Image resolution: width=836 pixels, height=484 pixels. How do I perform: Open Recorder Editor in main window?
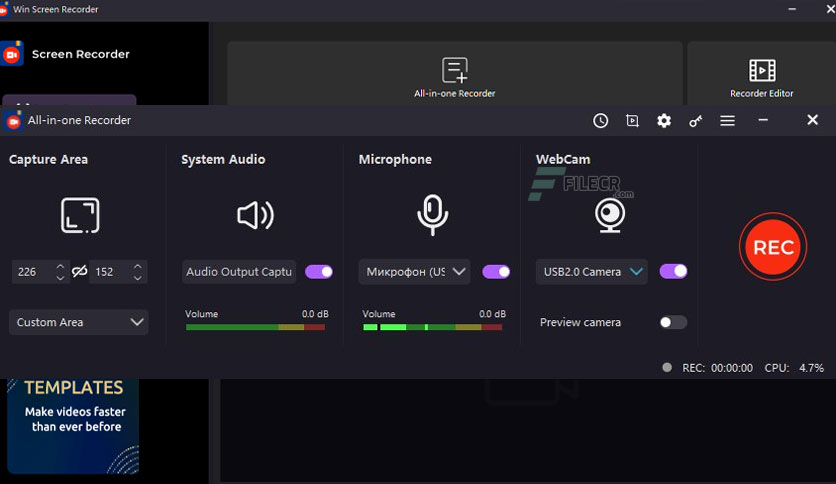[761, 73]
